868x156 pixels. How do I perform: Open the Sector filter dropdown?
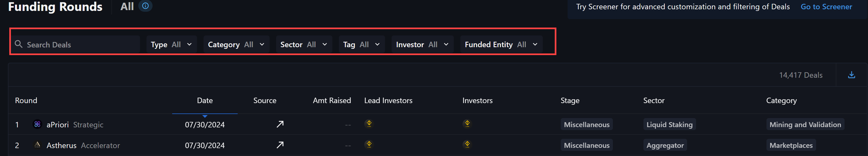click(304, 44)
